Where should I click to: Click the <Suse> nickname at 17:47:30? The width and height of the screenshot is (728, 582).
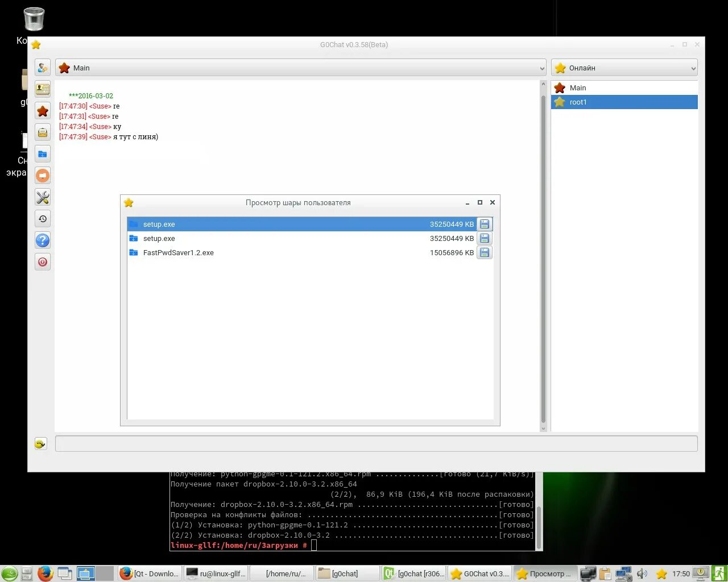point(100,106)
